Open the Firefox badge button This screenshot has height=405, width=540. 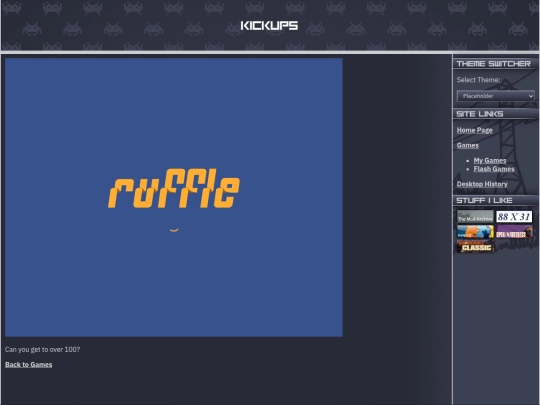coord(475,232)
